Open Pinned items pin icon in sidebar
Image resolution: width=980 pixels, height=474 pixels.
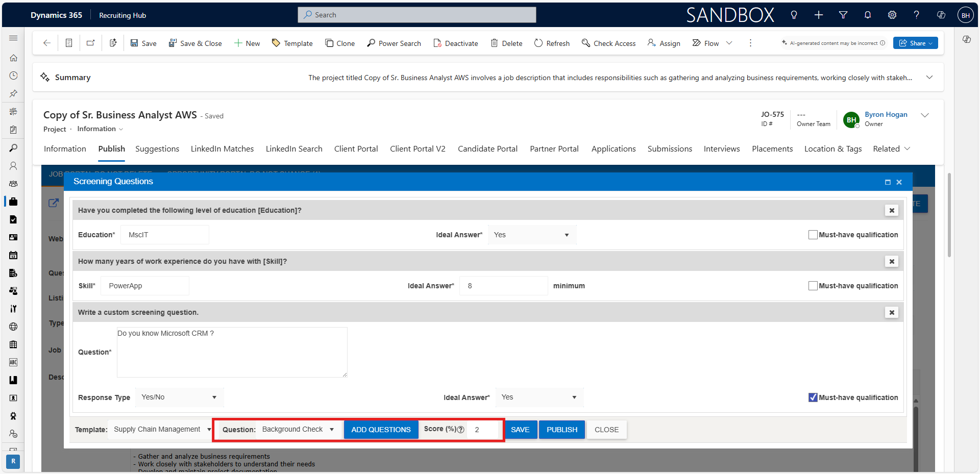13,93
